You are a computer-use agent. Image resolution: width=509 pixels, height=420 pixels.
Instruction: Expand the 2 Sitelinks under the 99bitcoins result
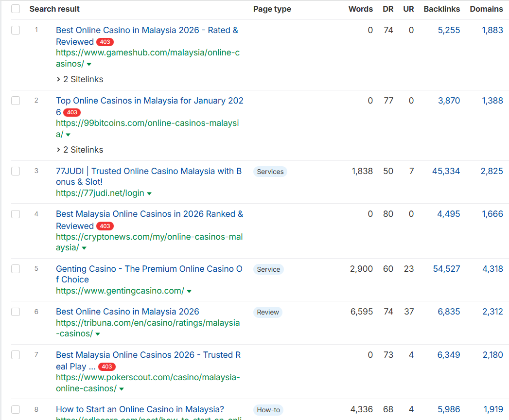coord(80,150)
